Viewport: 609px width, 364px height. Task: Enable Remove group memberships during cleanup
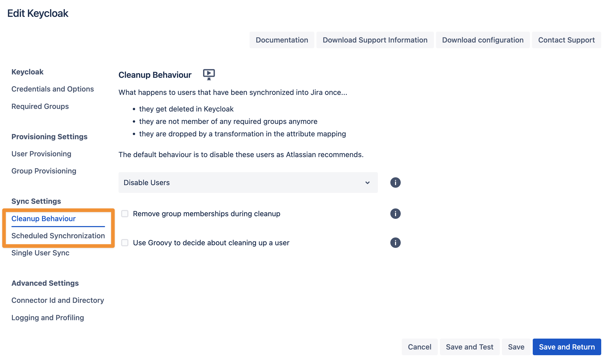tap(125, 214)
